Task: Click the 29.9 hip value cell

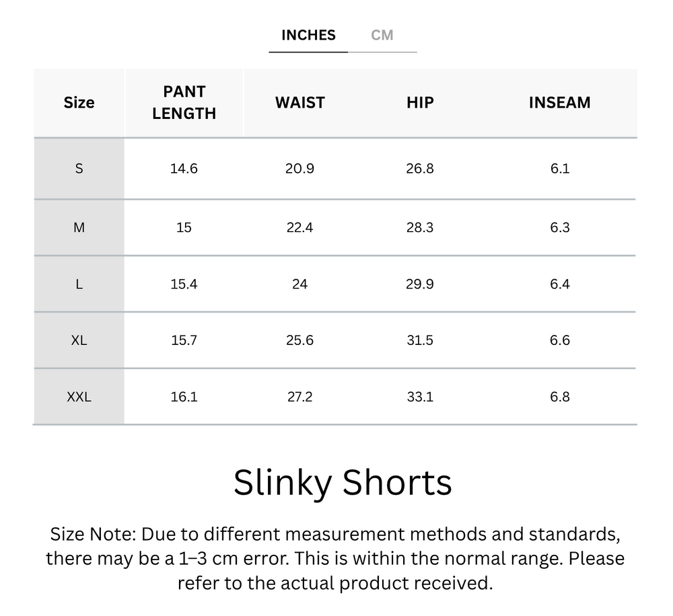Action: pyautogui.click(x=420, y=284)
